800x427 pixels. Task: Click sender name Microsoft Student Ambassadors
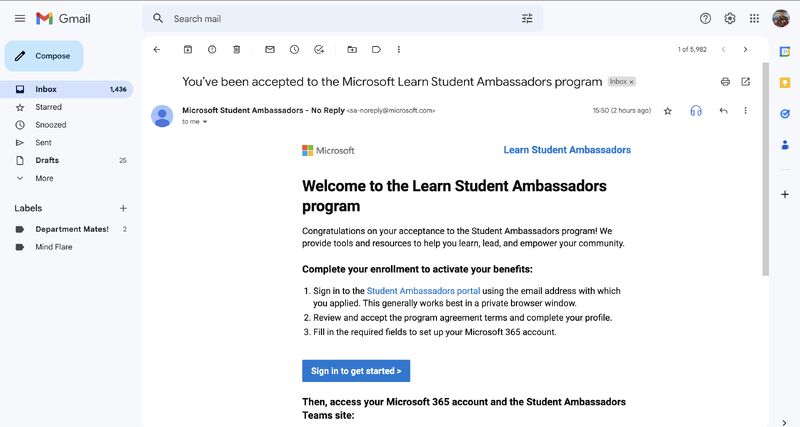coord(263,110)
